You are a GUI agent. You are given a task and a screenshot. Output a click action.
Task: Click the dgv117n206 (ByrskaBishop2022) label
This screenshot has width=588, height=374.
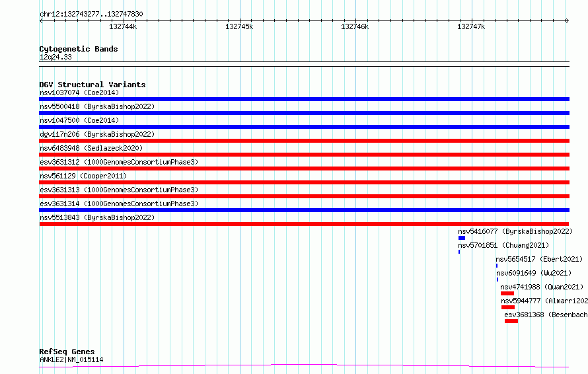97,134
